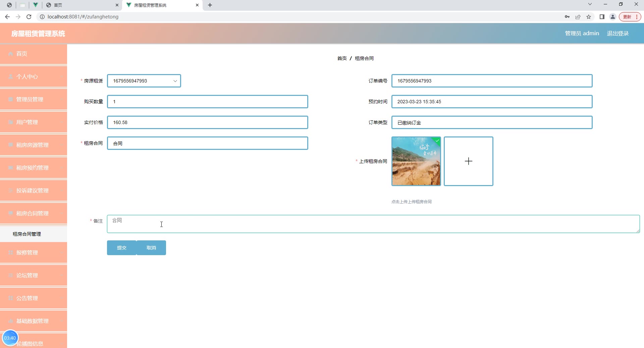Click the second pinned tab icon
Viewport: 644px width, 348px height.
[22, 5]
